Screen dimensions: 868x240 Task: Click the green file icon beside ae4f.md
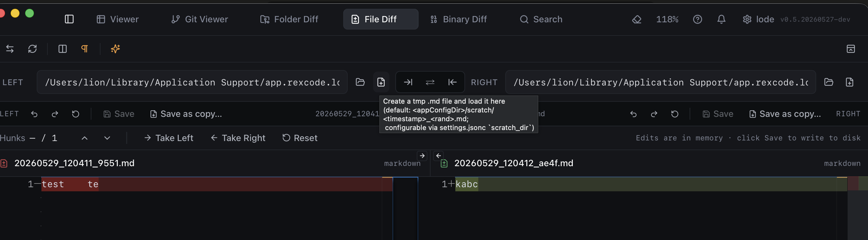[x=444, y=163]
